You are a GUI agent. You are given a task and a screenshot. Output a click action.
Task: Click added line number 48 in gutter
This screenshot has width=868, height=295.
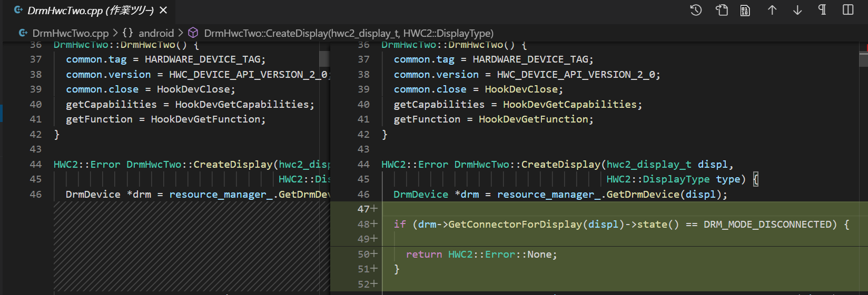[x=363, y=224]
